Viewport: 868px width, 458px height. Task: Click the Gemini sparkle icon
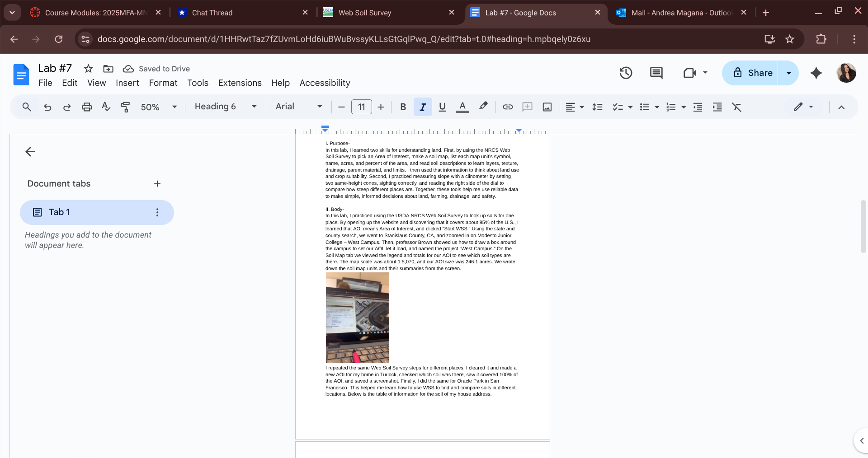pos(816,73)
